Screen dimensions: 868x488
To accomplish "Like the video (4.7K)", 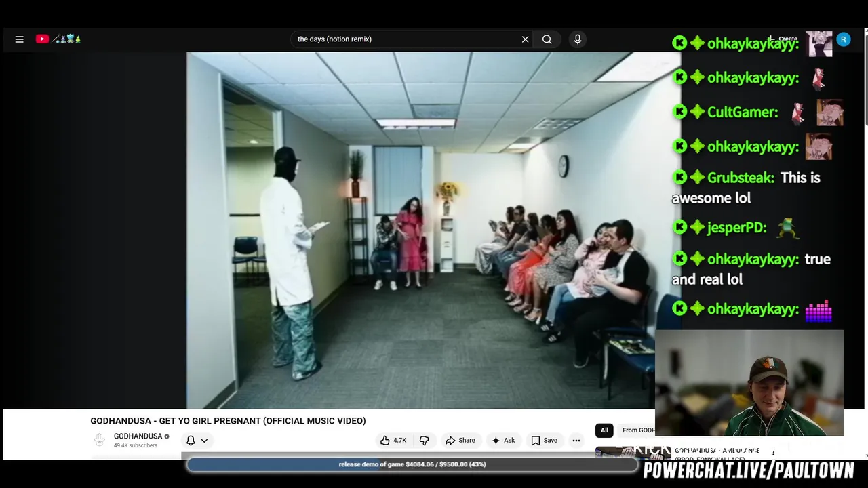I will (393, 441).
